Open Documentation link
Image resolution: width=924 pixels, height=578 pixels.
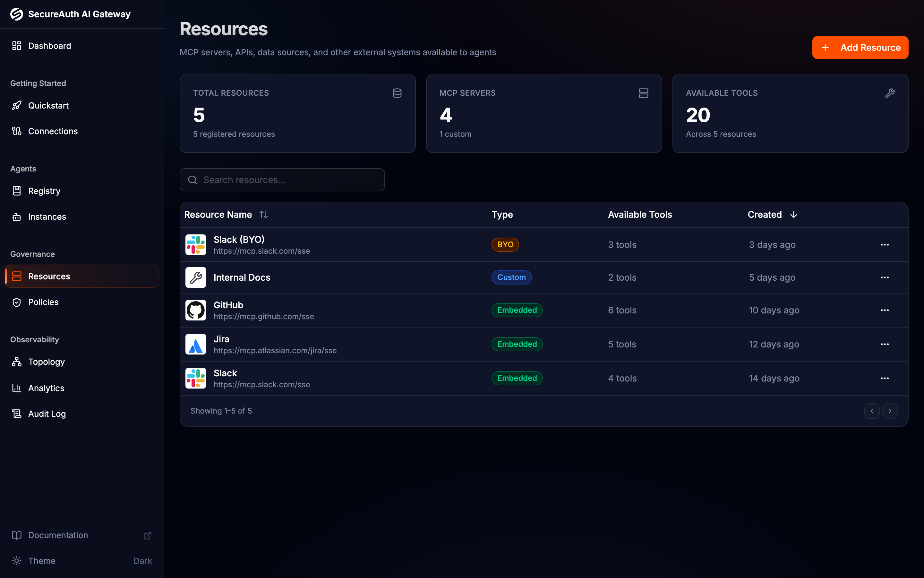coord(82,535)
